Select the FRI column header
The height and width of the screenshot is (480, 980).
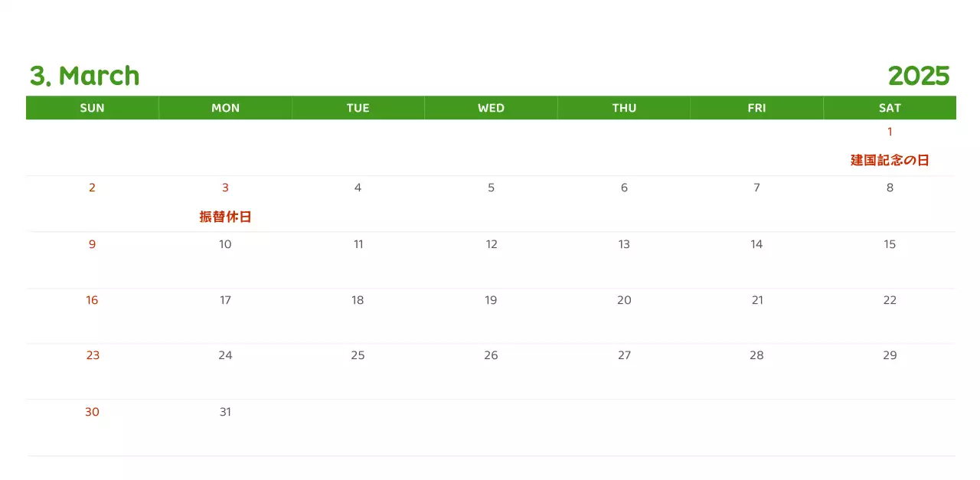pos(756,108)
